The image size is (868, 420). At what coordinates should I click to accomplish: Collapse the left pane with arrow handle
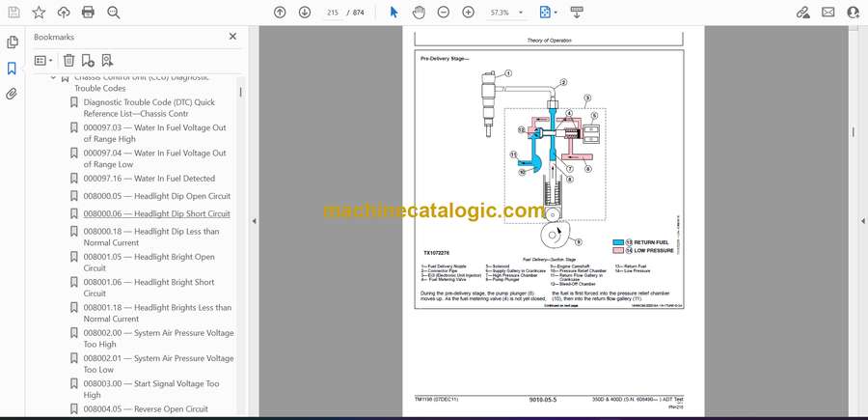(254, 221)
